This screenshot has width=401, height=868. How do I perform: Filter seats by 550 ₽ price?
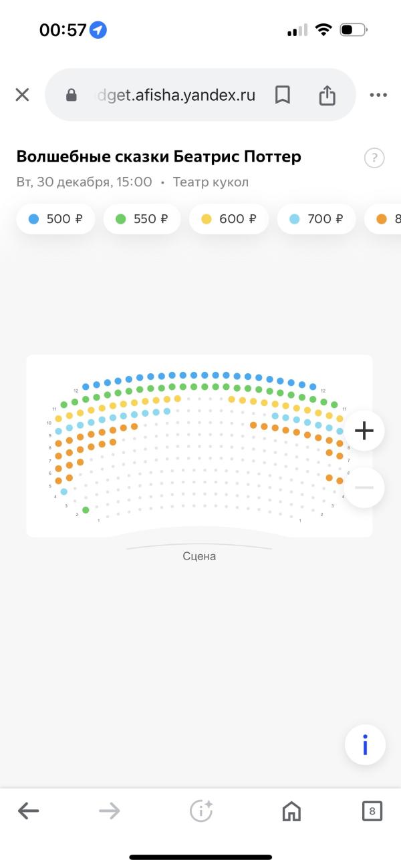tap(142, 219)
